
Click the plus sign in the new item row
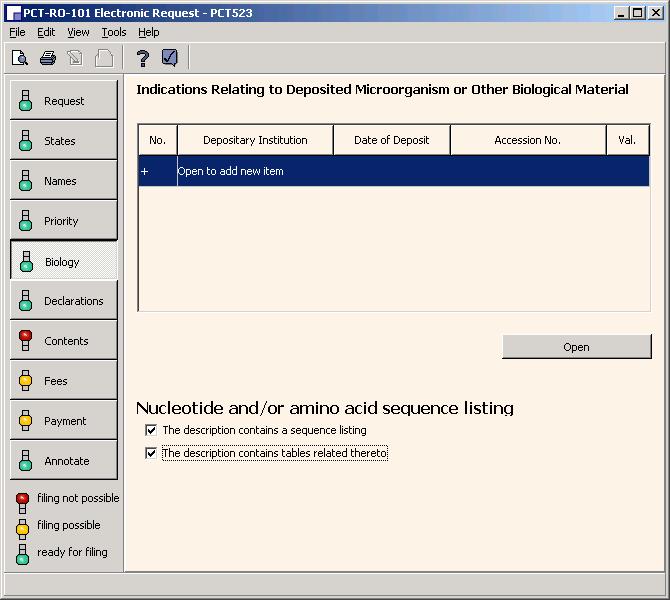(144, 171)
